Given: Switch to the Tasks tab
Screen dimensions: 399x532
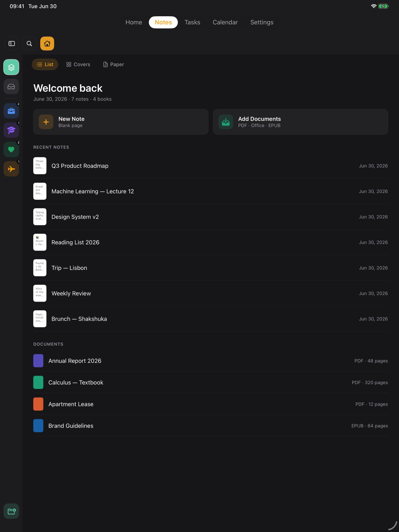Looking at the screenshot, I should pyautogui.click(x=192, y=22).
